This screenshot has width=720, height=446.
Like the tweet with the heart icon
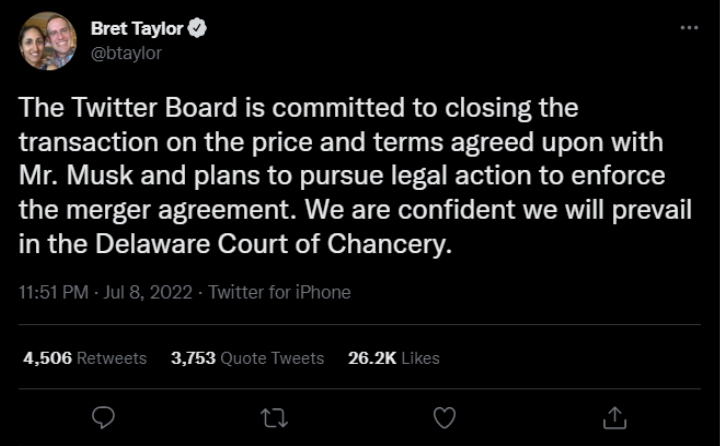click(444, 416)
